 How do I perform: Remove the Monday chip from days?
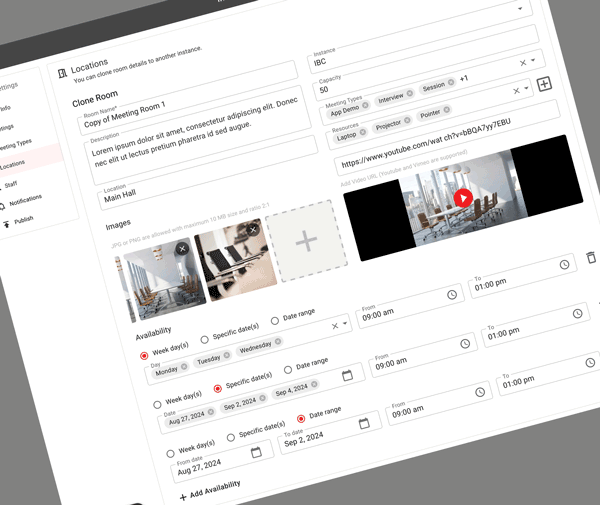click(184, 367)
